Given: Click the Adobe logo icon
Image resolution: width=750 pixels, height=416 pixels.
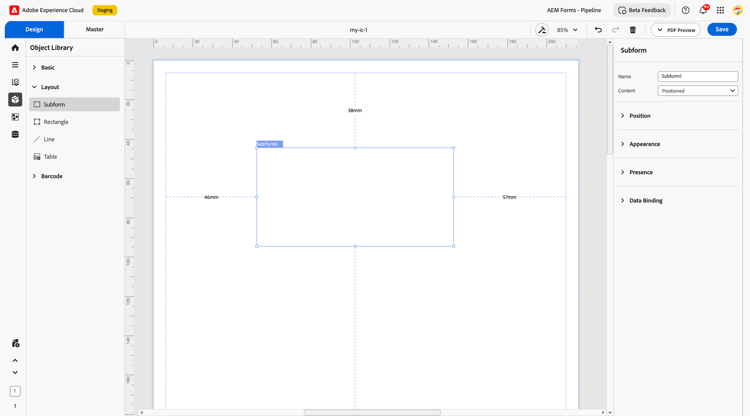Looking at the screenshot, I should (14, 10).
